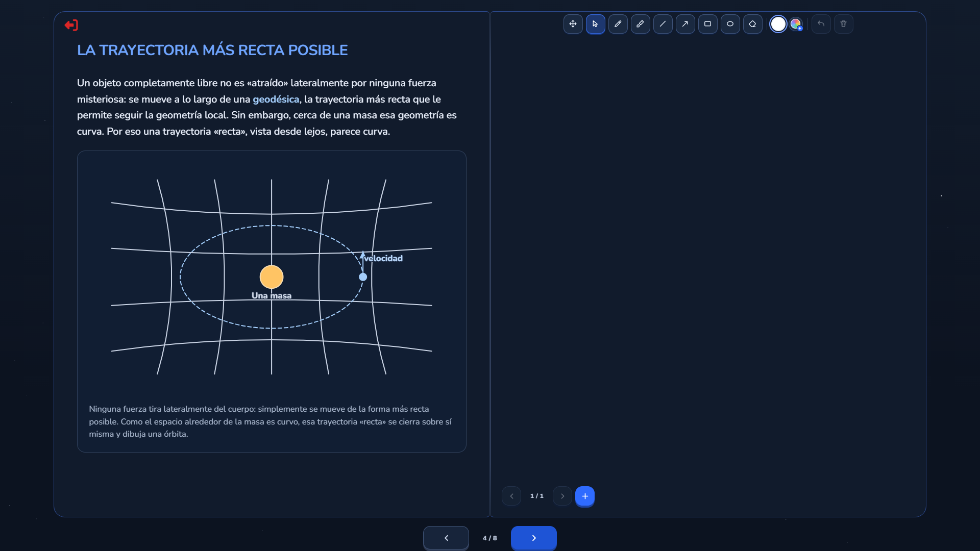This screenshot has height=551, width=980.
Task: Select the rectangle shape tool
Action: point(707,24)
